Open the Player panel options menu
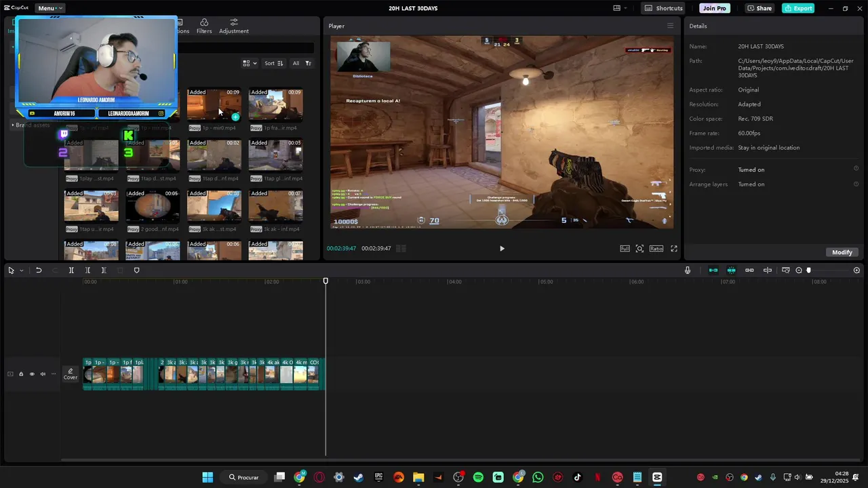Viewport: 868px width, 488px height. pos(670,26)
